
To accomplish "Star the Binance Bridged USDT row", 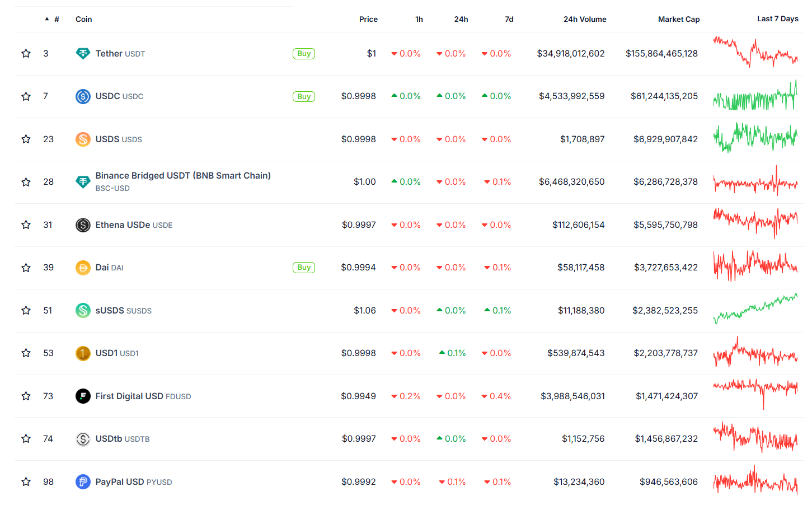I will tap(26, 182).
